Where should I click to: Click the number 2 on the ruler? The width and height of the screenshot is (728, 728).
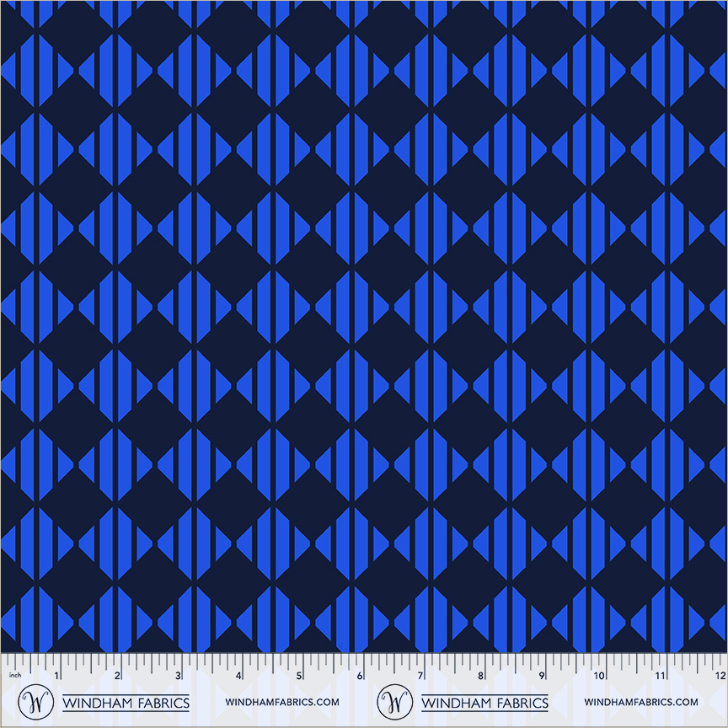(117, 676)
